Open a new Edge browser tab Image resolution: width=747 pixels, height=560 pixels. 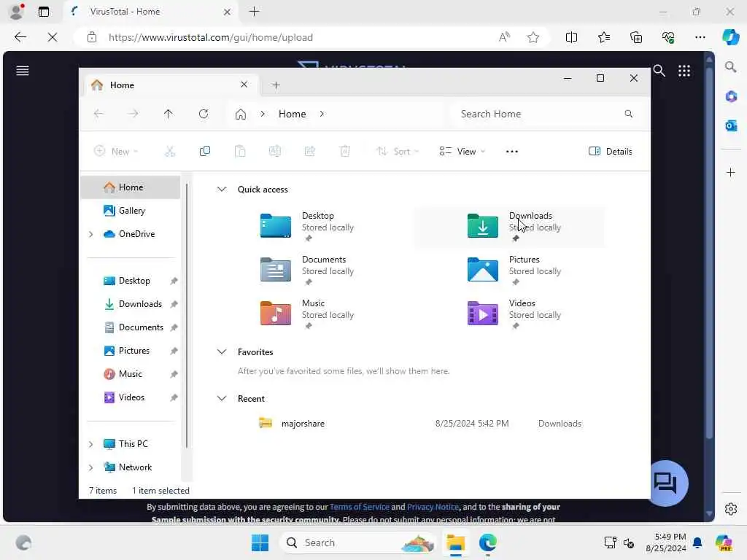pos(254,12)
